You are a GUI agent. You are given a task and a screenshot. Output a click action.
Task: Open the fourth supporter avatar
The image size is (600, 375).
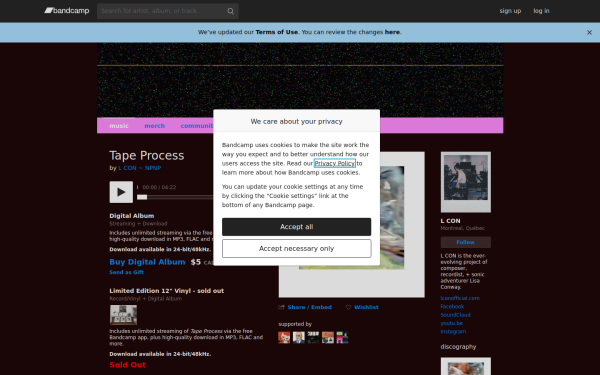328,338
